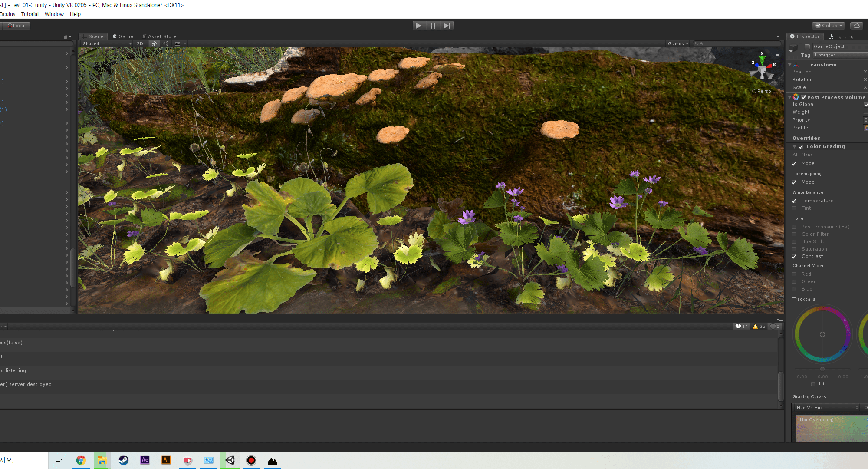Switch to the Game tab
Viewport: 868px width, 469px height.
point(123,36)
